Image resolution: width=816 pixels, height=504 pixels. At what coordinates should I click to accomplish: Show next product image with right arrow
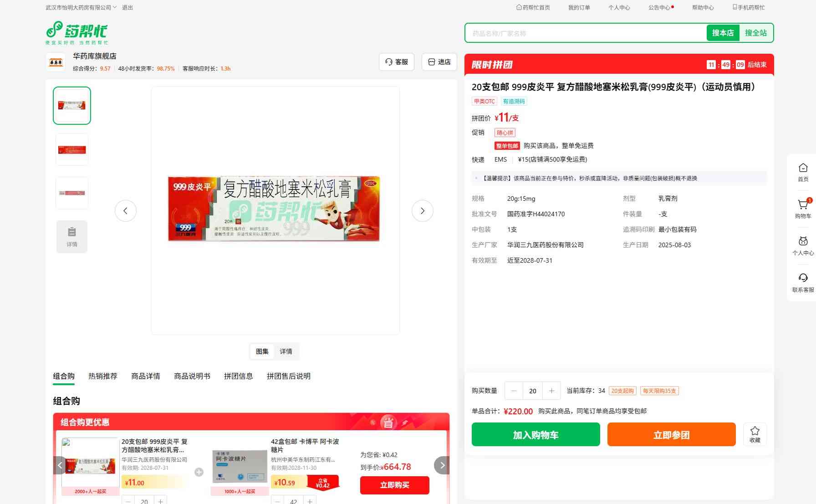point(422,211)
